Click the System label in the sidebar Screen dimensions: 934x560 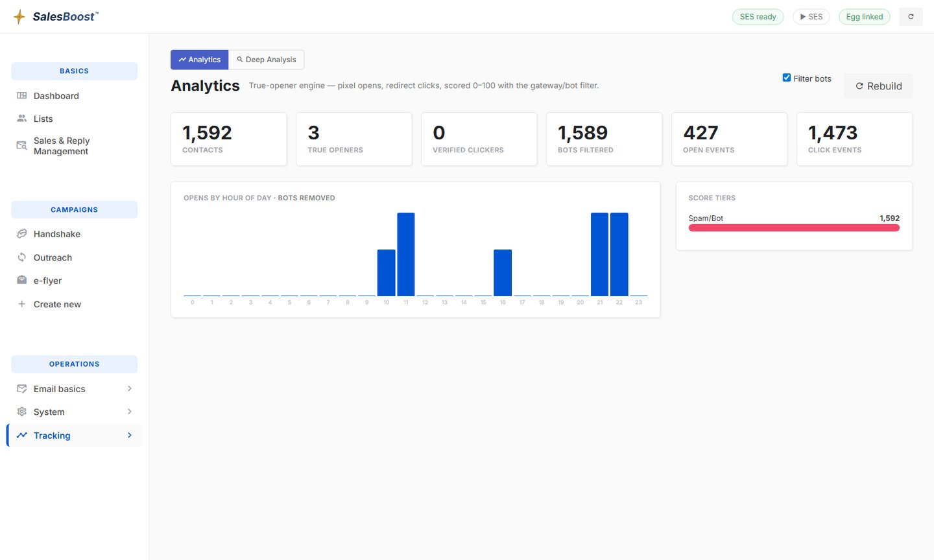tap(49, 412)
